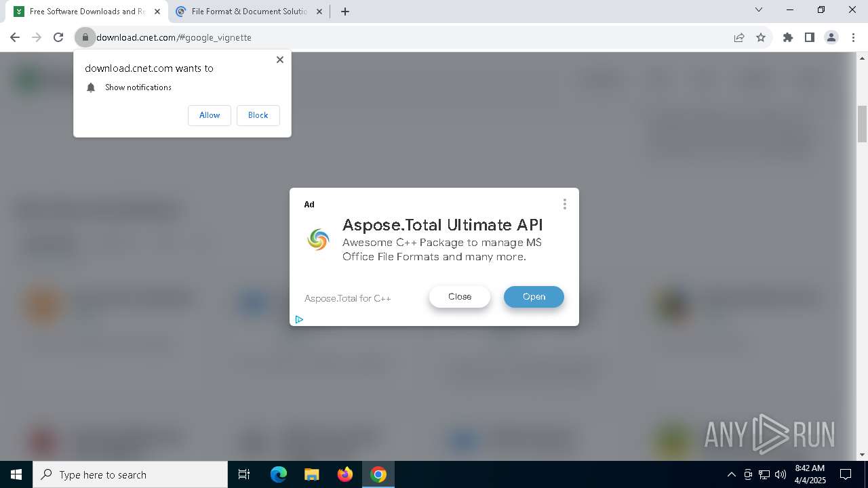Open the volume tray icon
This screenshot has width=868, height=488.
781,474
